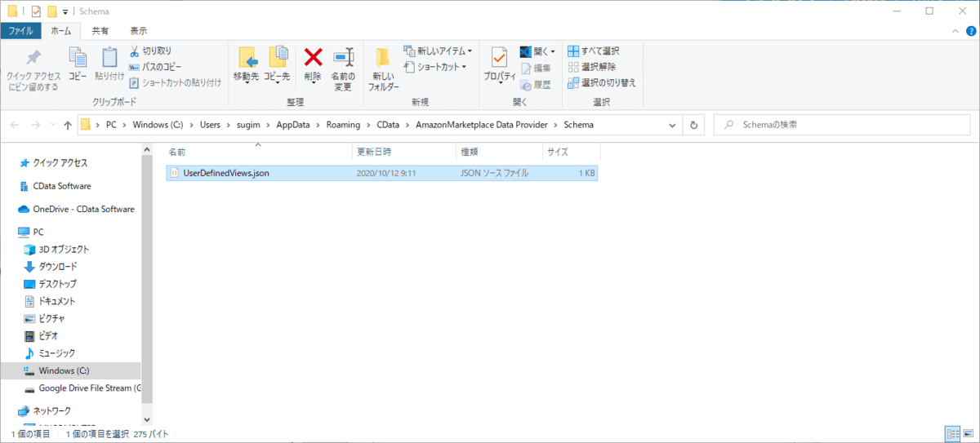Click the Cut (切り取り) scissors icon
The image size is (980, 443).
pos(135,51)
